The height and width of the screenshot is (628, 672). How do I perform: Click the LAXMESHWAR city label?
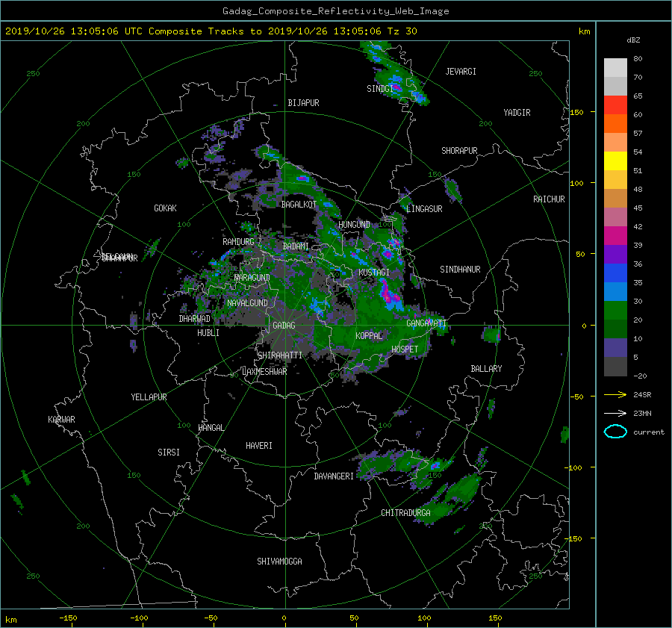pyautogui.click(x=264, y=372)
